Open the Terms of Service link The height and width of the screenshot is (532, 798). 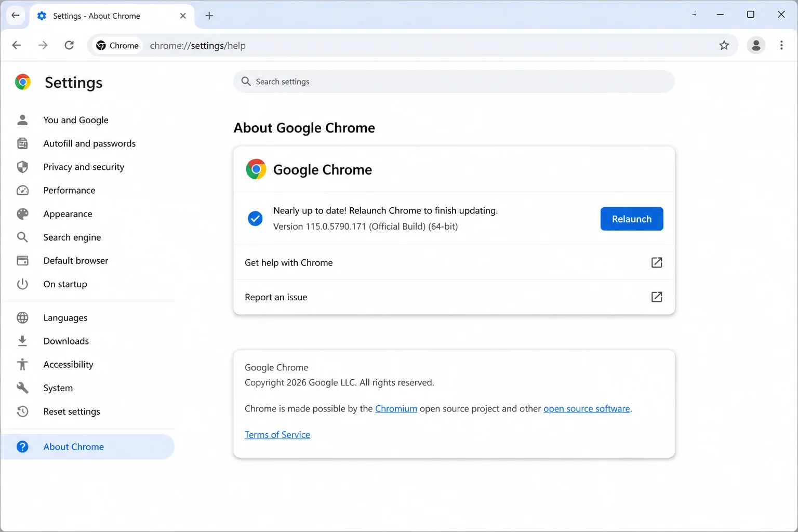277,434
